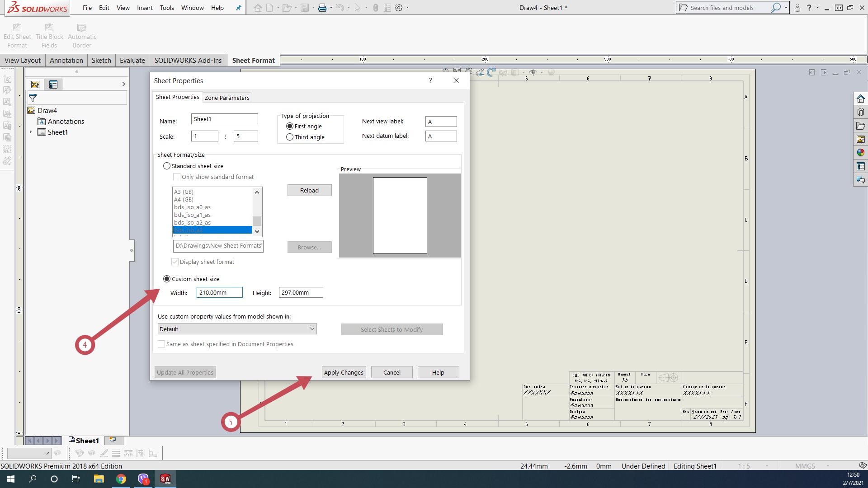This screenshot has height=488, width=868.
Task: Switch to the View Layout ribbon tab
Action: 23,61
